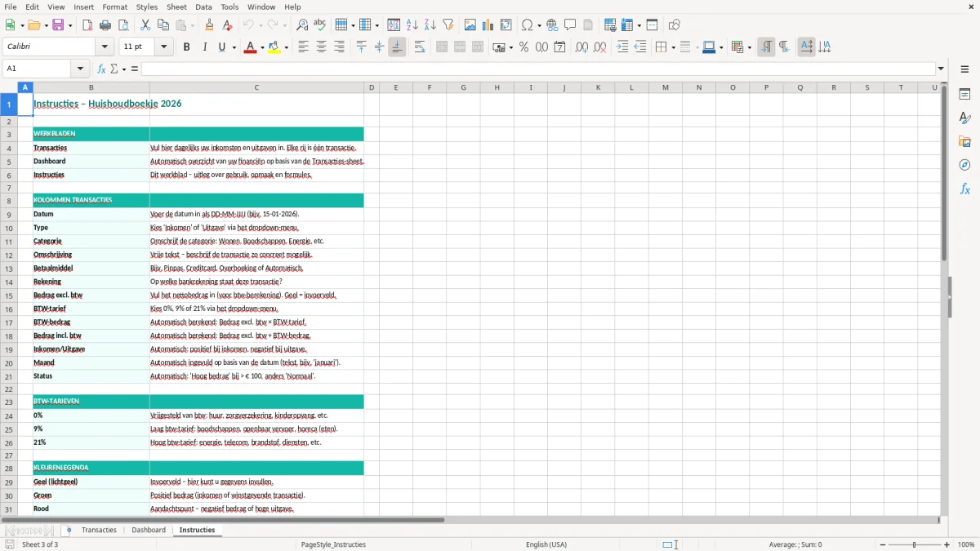Open the Sidebar Styles panel
The image size is (980, 551).
964,118
